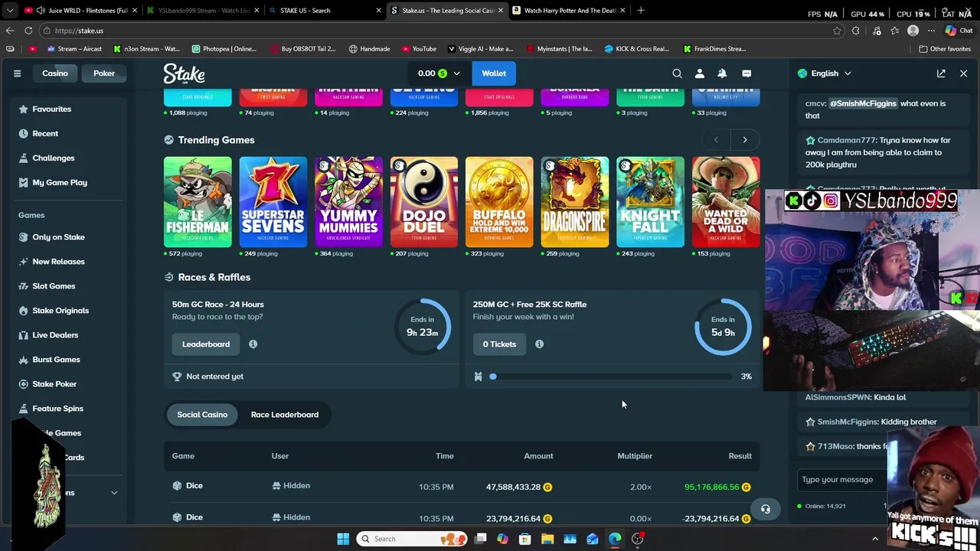Refresh the browser page
The image size is (980, 551).
click(28, 31)
